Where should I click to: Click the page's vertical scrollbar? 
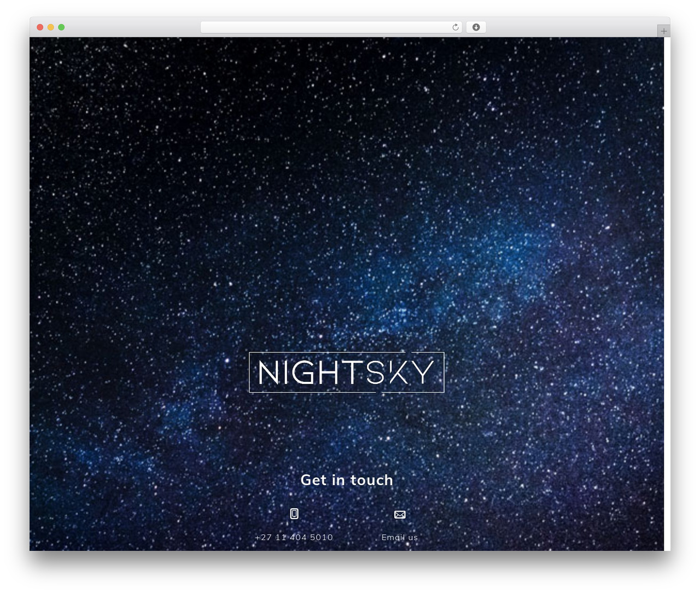click(667, 294)
